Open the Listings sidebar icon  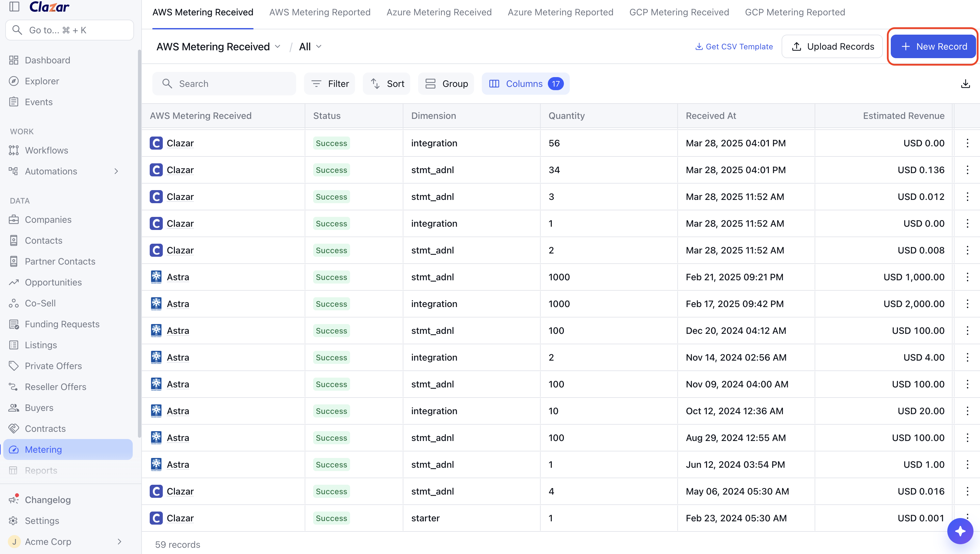point(14,345)
